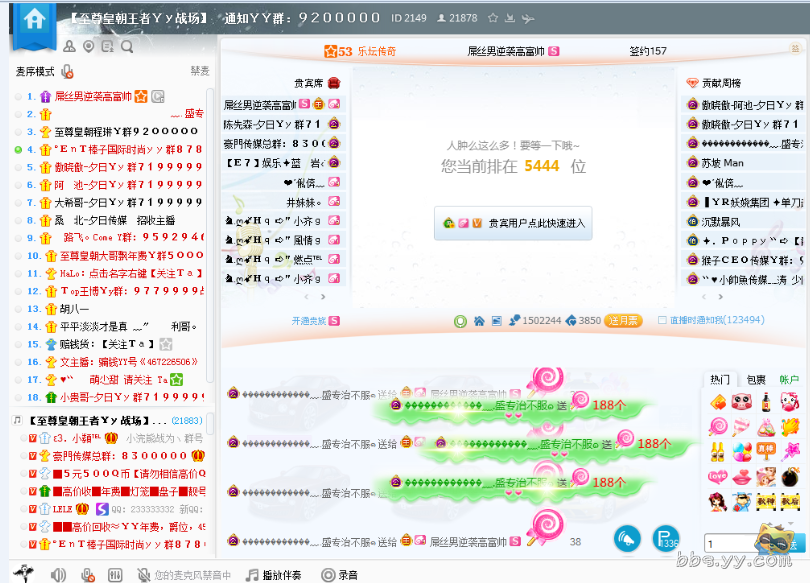810x583 pixels.
Task: Click the blue P round button
Action: point(666,539)
